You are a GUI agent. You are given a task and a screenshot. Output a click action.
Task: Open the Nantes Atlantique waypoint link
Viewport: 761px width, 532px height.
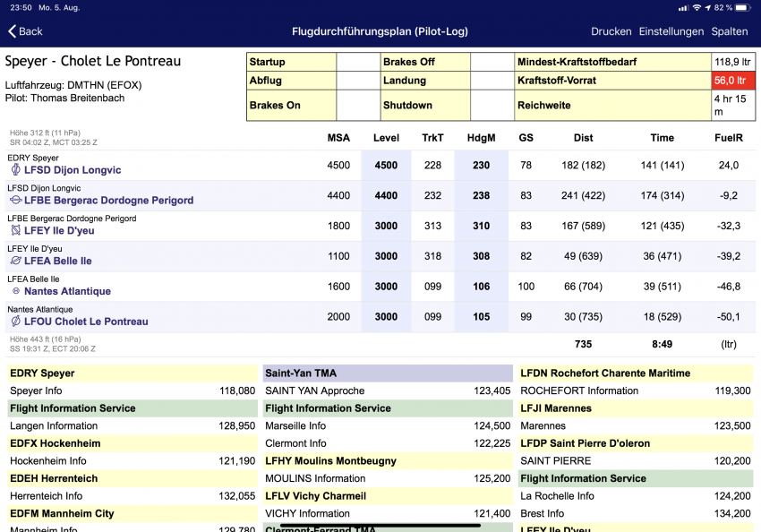67,291
